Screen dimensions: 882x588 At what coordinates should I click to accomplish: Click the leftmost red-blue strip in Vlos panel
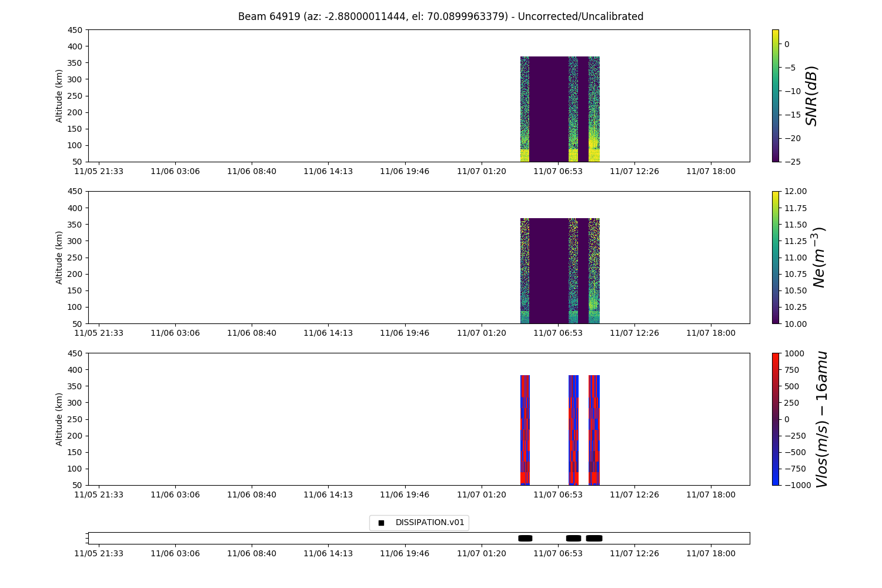(525, 429)
